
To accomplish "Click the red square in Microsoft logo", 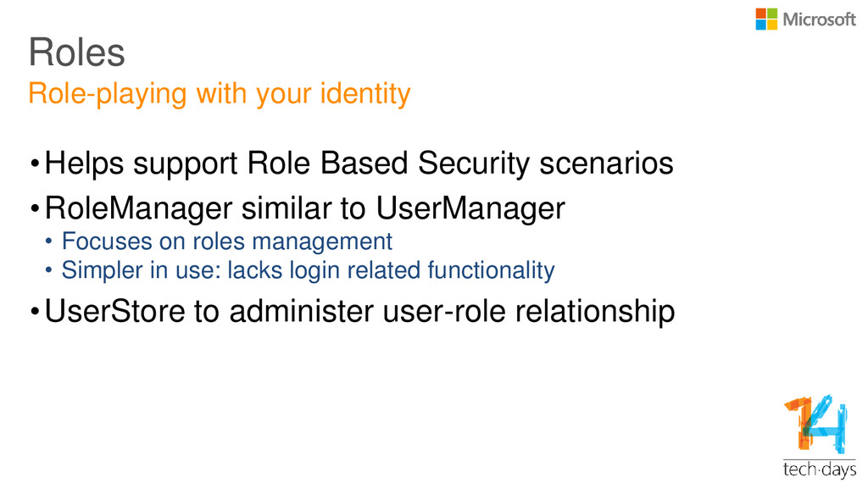I will pyautogui.click(x=761, y=13).
